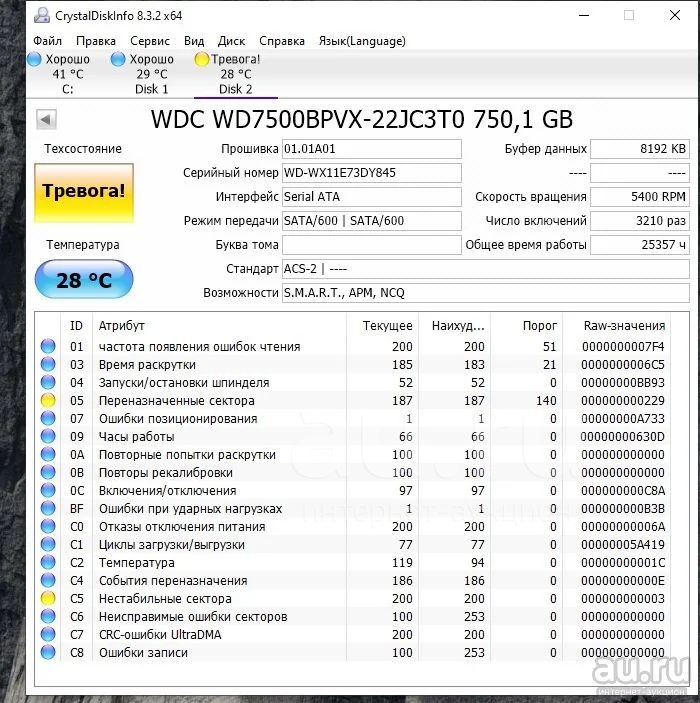Open the Диск menu

pyautogui.click(x=231, y=41)
